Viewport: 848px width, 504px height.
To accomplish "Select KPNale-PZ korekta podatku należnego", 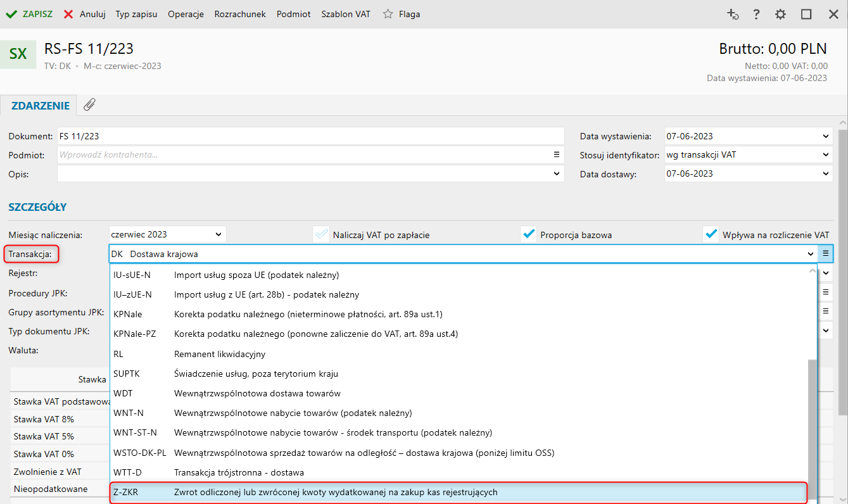I will pos(459,334).
